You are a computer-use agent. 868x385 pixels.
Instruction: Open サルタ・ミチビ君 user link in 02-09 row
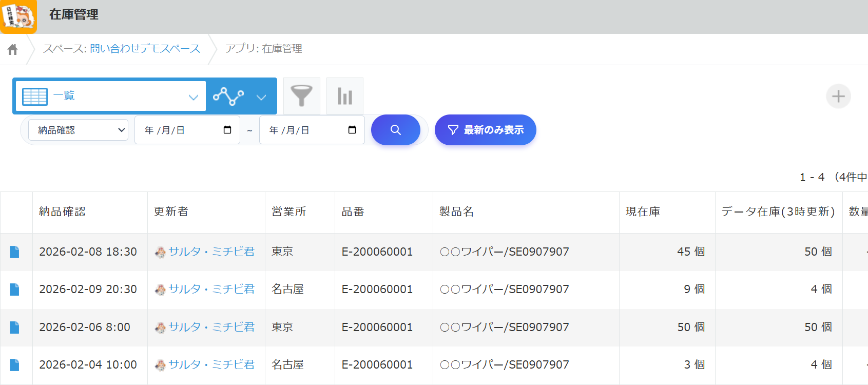(x=211, y=289)
